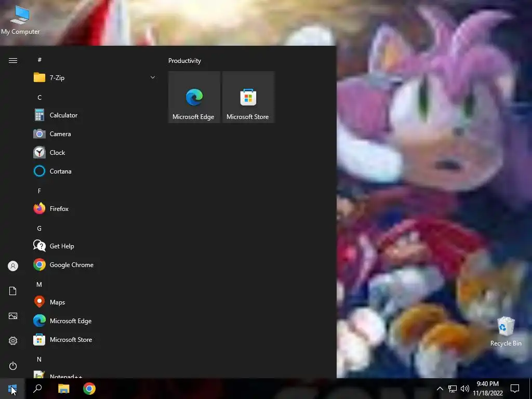The width and height of the screenshot is (532, 399).
Task: Click the Microsoft Store tile under Productivity
Action: pos(248,97)
